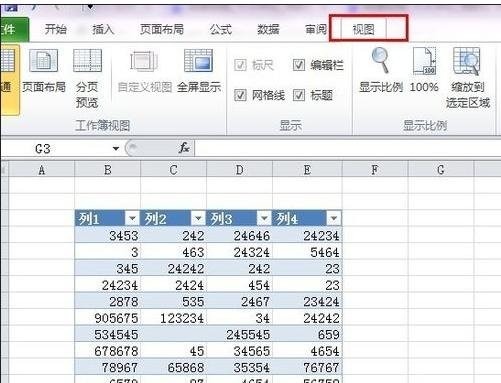This screenshot has height=383, width=501.
Task: Select cell containing 2878
Action: click(x=107, y=301)
